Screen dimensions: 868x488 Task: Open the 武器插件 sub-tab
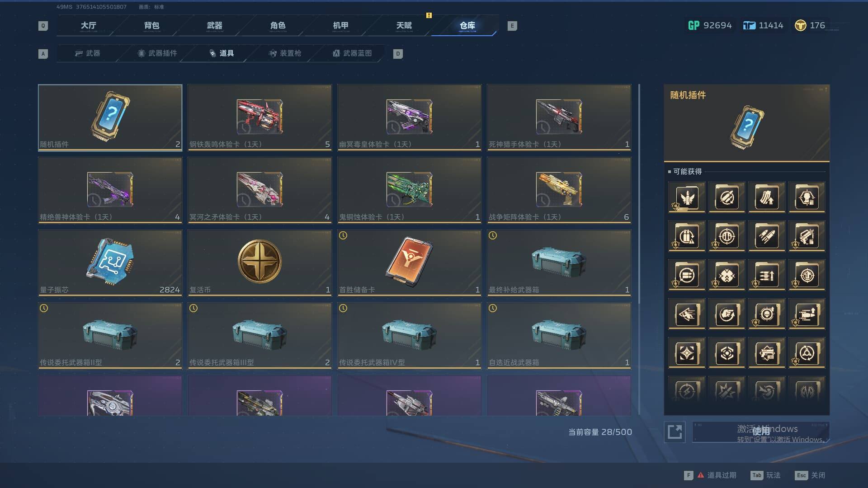pos(157,53)
